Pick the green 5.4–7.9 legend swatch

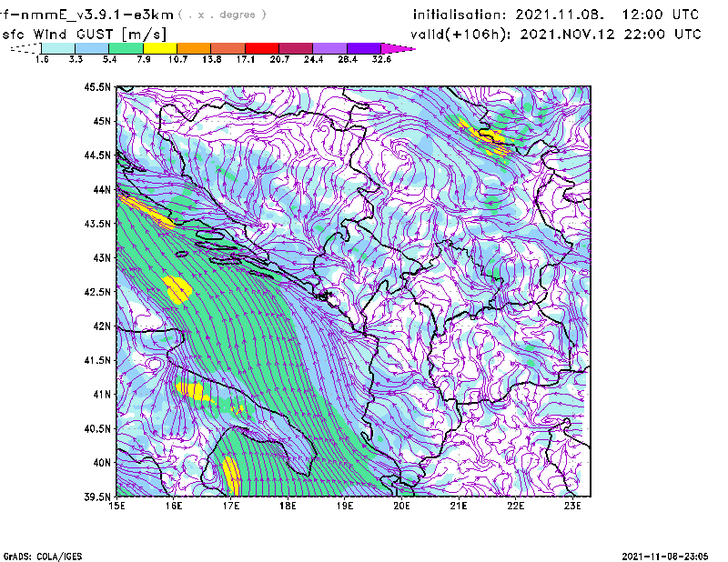[126, 48]
